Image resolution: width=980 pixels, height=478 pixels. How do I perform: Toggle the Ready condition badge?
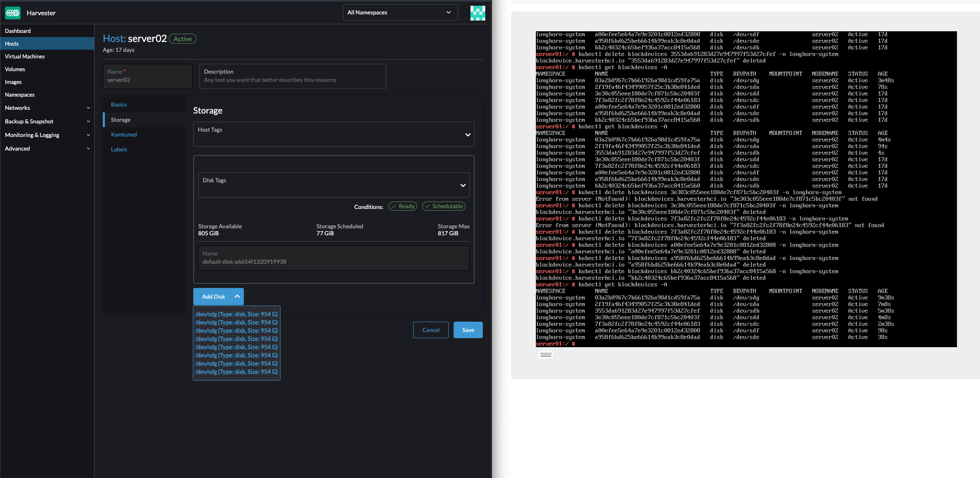403,206
